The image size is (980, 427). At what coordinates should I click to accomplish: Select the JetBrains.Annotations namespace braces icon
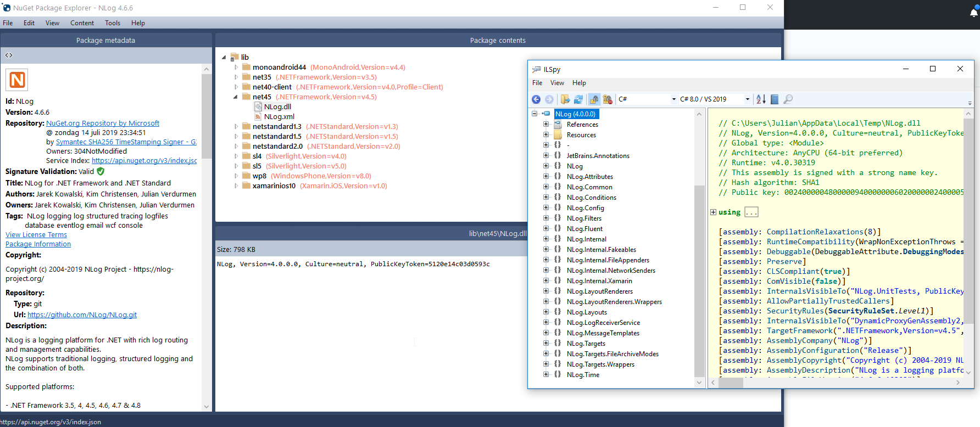click(x=558, y=156)
